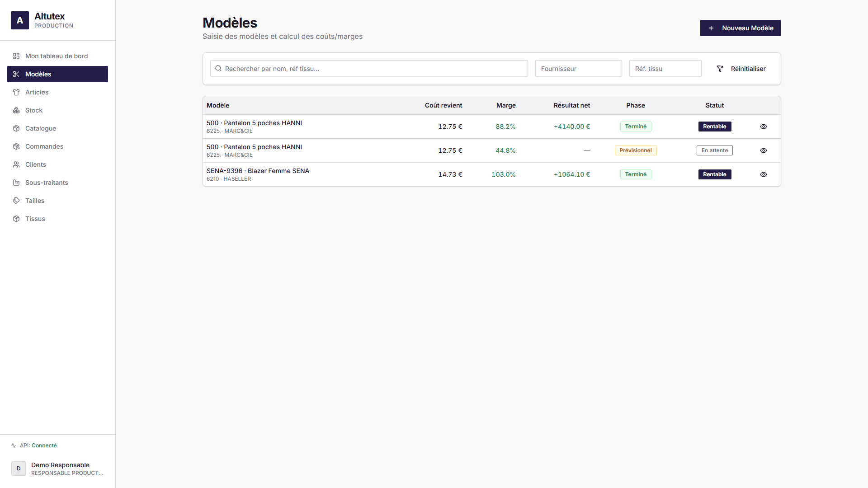Click the Commandes icon in sidebar
868x488 pixels.
tap(16, 146)
